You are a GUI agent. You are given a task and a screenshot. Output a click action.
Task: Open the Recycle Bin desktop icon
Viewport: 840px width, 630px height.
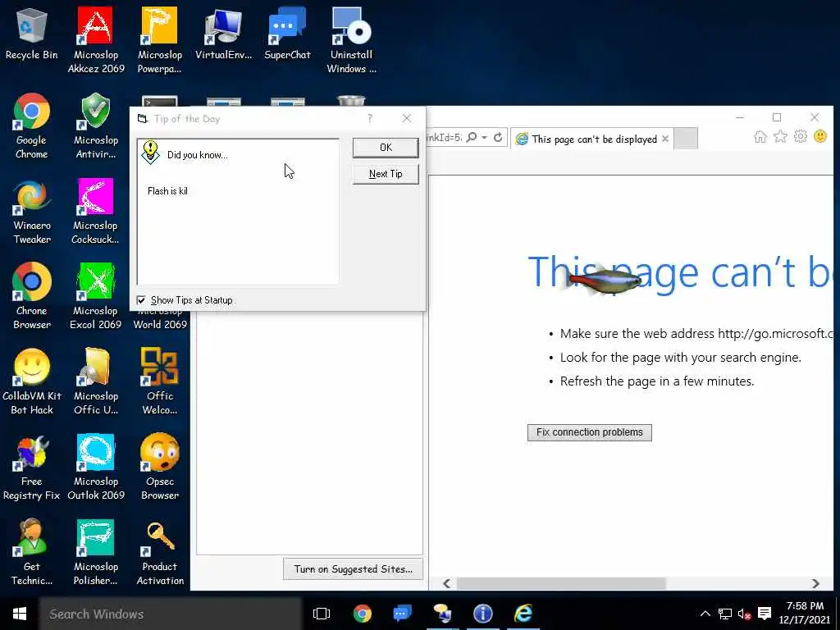click(32, 33)
